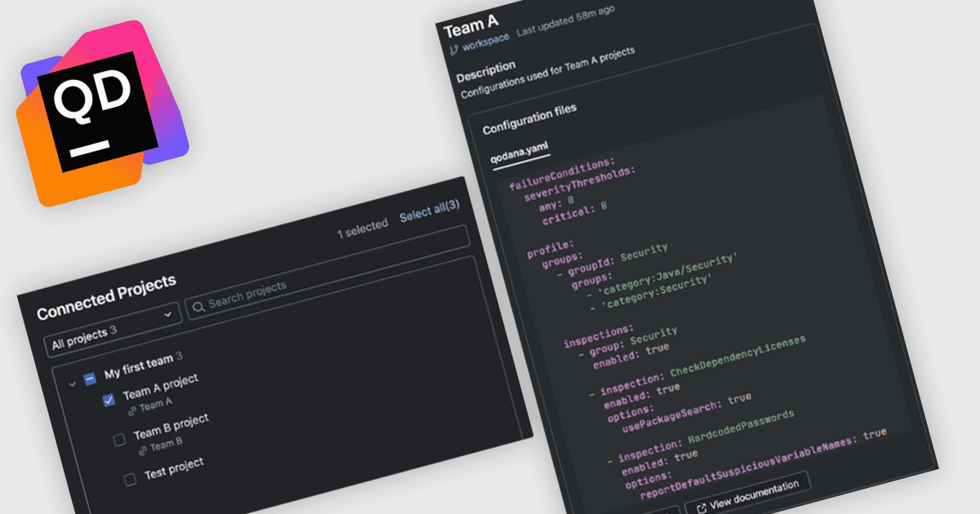Switch to the qodana.yaml tab
980x514 pixels.
(520, 153)
